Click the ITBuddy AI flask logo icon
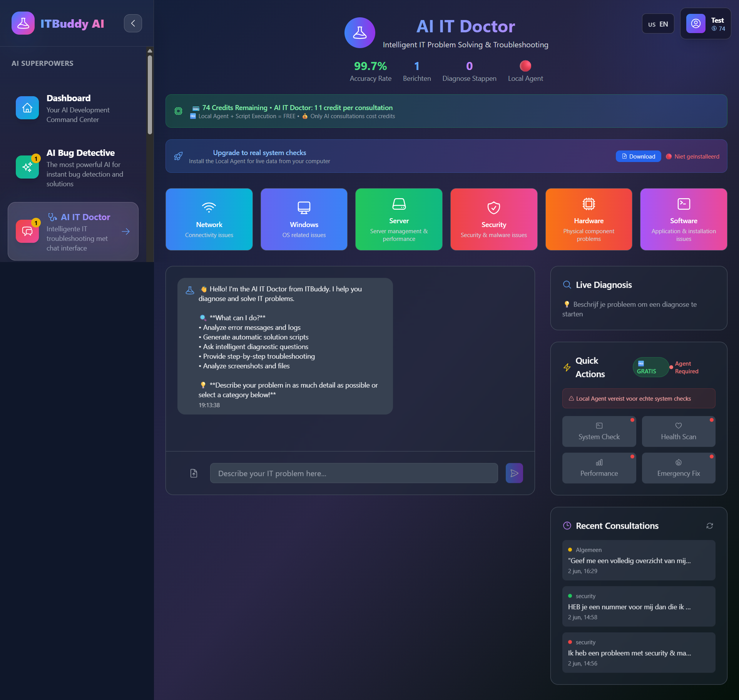The width and height of the screenshot is (739, 700). (23, 23)
